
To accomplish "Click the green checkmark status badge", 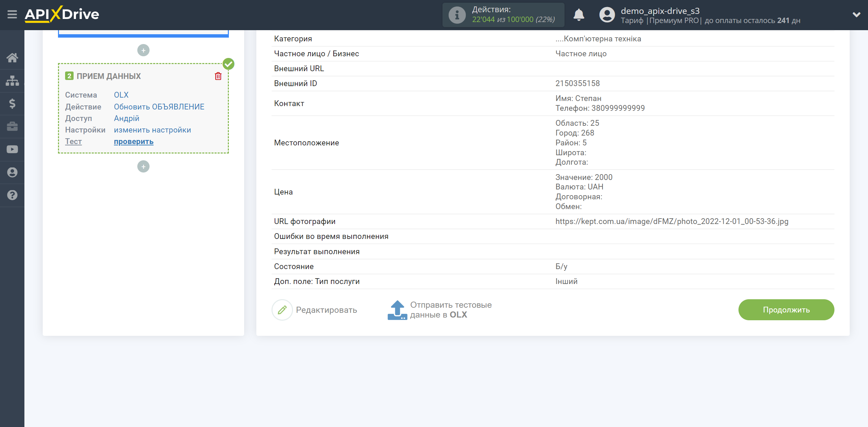I will coord(229,64).
